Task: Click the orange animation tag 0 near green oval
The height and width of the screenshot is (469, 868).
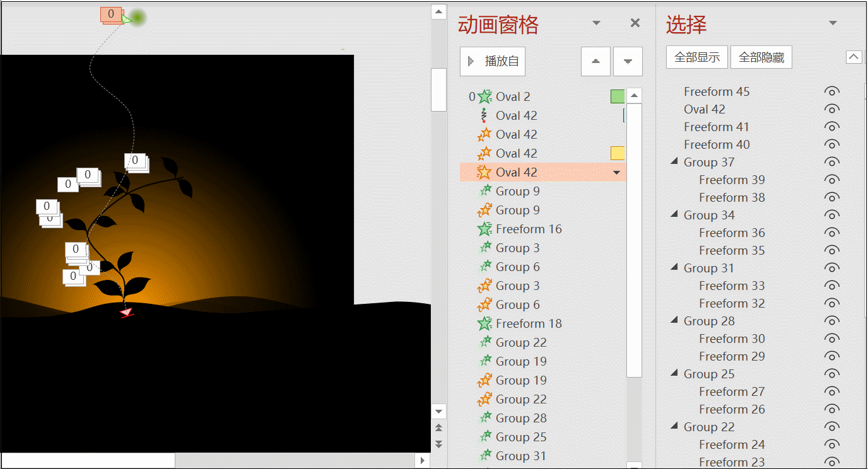Action: (111, 14)
